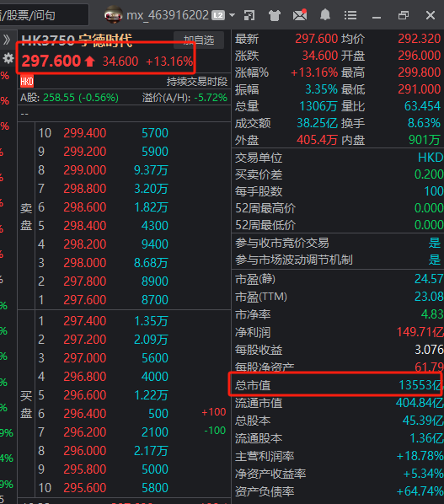Screen dimensions: 444x504
Task: Open the notification bell icon
Action: pyautogui.click(x=325, y=15)
